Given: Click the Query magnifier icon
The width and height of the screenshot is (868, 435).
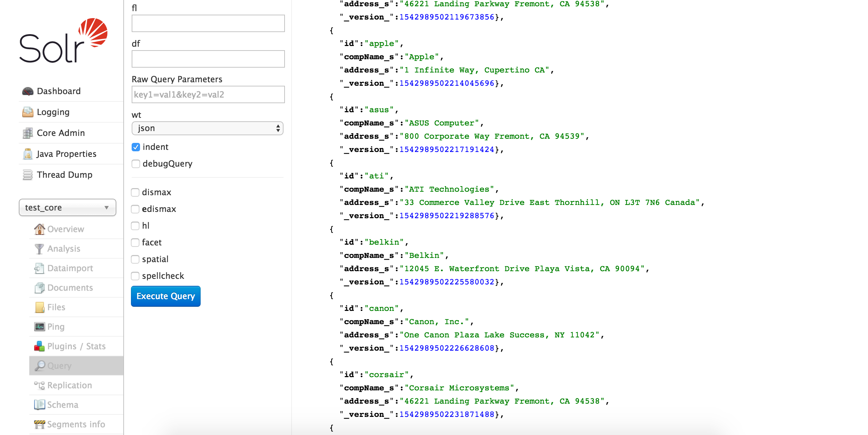Looking at the screenshot, I should 40,366.
